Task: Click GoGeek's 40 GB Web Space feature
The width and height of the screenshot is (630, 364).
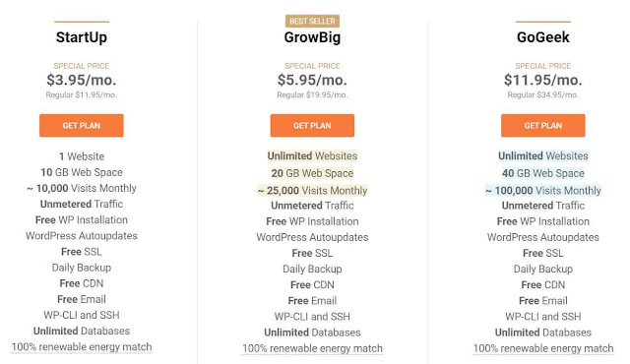Action: (x=542, y=173)
